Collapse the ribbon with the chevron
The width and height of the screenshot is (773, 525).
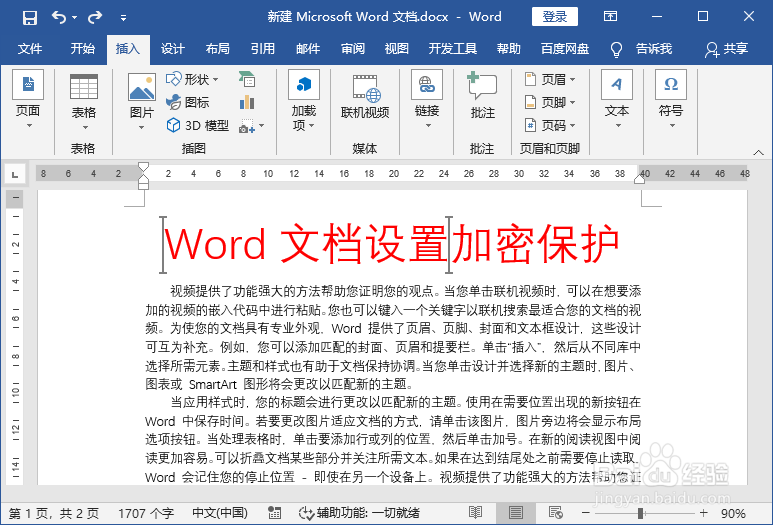759,152
